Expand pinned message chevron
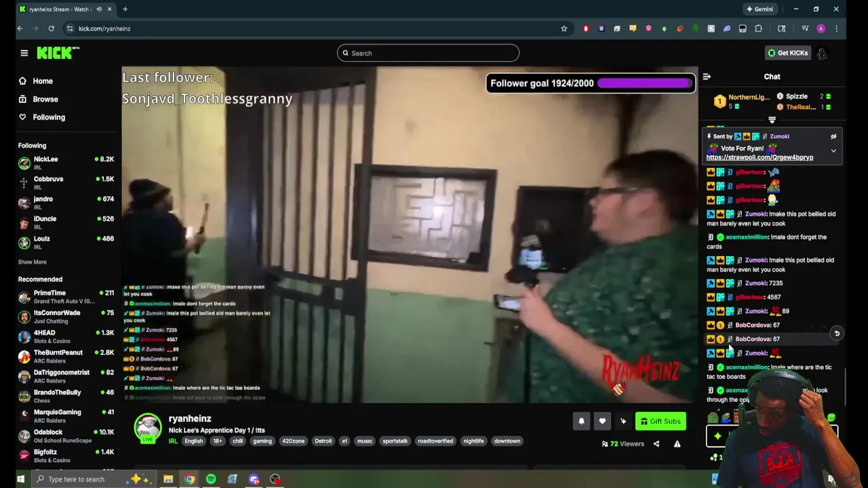This screenshot has width=868, height=488. pyautogui.click(x=833, y=150)
